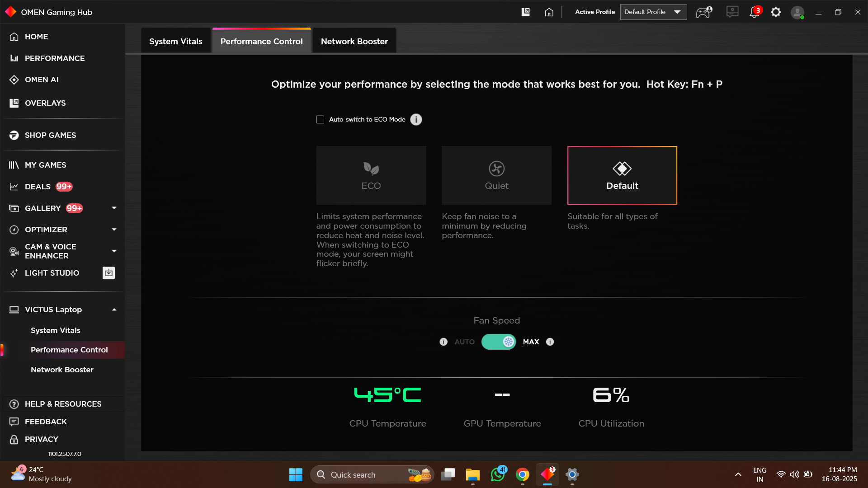The height and width of the screenshot is (488, 868).
Task: Open the user account avatar
Action: point(797,12)
